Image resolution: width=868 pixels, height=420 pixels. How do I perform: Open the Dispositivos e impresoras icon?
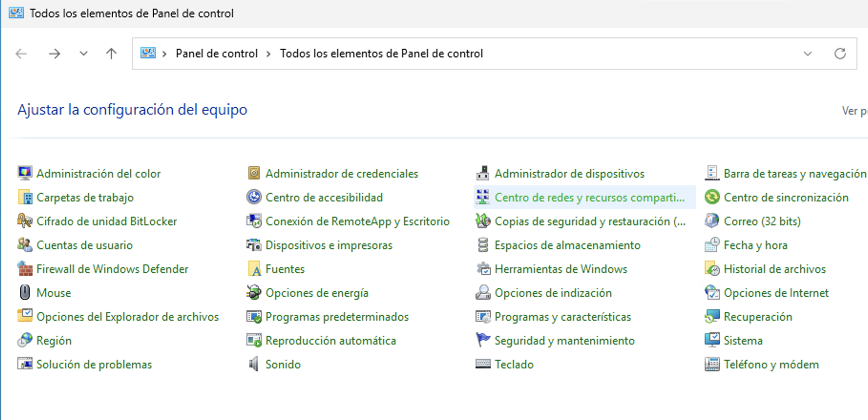point(254,244)
